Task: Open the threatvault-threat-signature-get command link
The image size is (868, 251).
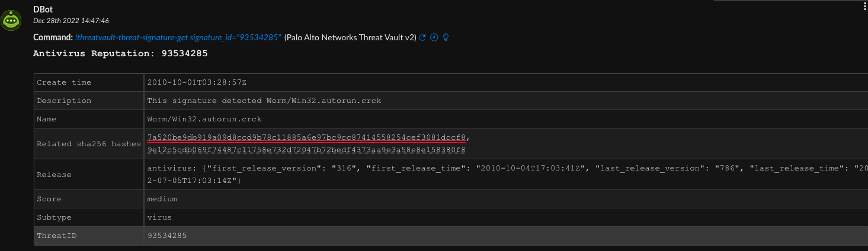Action: [178, 37]
